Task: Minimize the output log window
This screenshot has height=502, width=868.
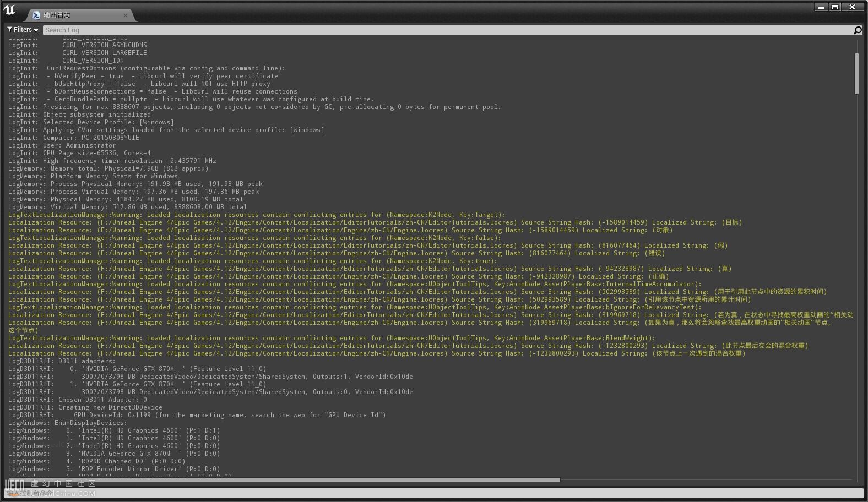Action: 821,7
